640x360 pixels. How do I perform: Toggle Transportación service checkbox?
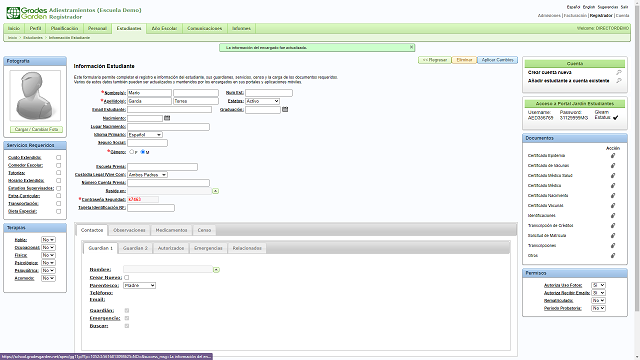[58, 204]
